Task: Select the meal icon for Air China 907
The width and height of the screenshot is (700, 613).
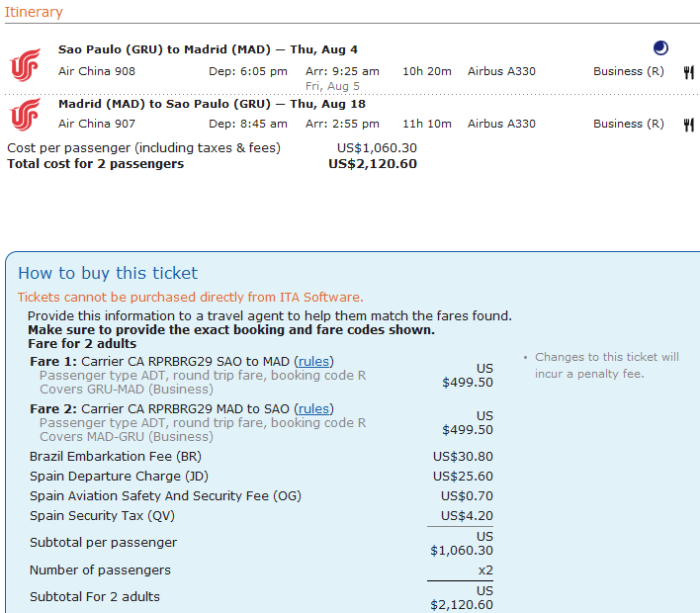Action: tap(688, 125)
